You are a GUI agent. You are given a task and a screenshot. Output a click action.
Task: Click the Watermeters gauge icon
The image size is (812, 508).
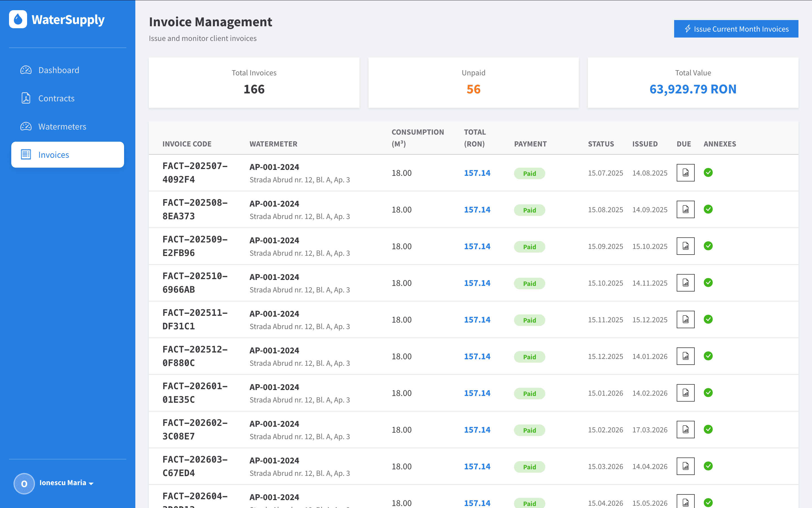[x=26, y=126]
